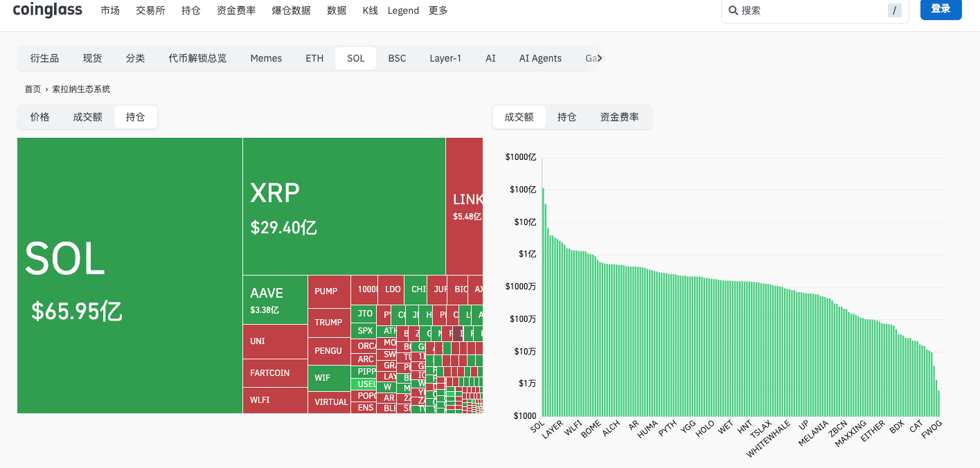Select the AI category tab
Image resolution: width=980 pixels, height=468 pixels.
[490, 58]
